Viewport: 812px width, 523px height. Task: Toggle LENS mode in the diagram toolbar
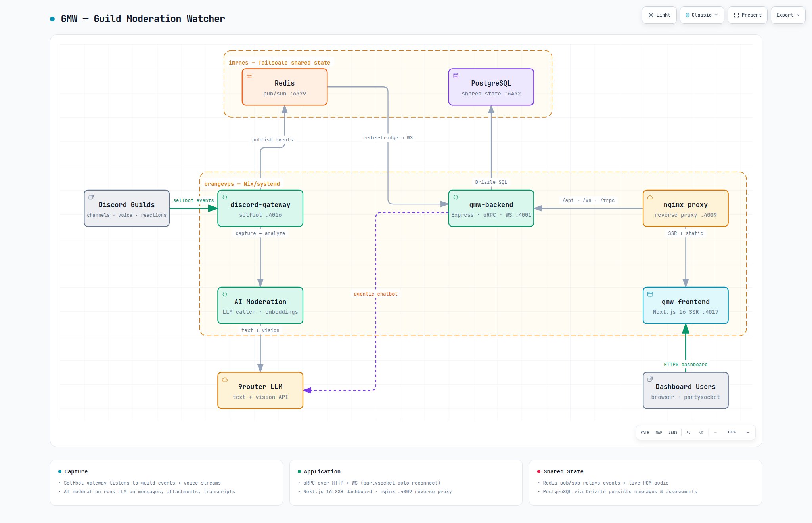[673, 432]
